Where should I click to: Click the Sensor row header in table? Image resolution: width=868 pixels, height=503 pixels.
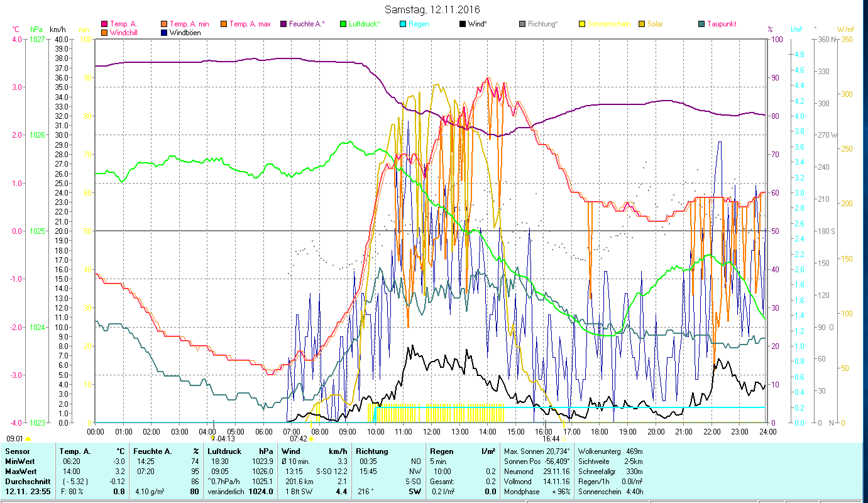[x=17, y=451]
